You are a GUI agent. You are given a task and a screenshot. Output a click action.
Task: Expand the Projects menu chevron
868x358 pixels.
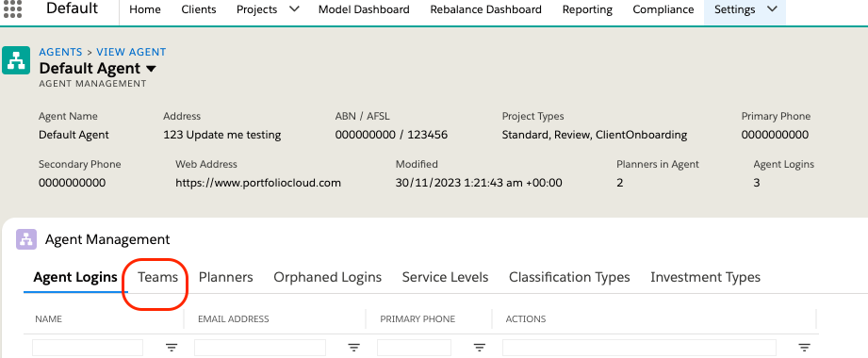click(x=294, y=9)
